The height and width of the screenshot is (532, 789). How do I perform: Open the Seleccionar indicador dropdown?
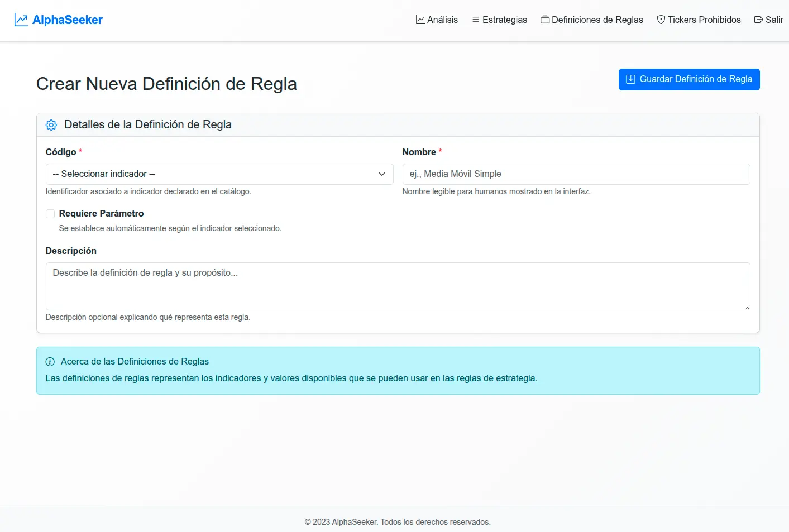[x=219, y=174]
